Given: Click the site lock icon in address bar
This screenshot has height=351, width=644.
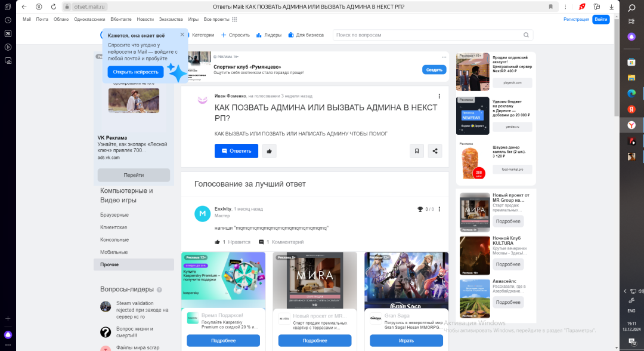Looking at the screenshot, I should pos(67,7).
